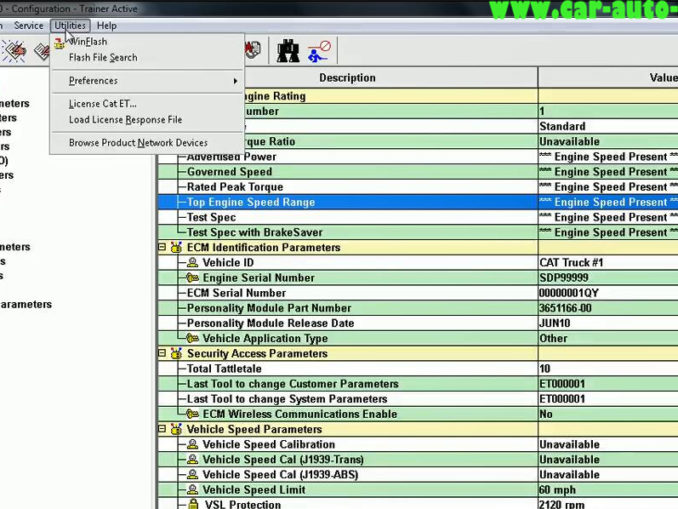Click the key icon beside Engine Serial Number
Viewport: 678px width, 509px height.
[193, 278]
